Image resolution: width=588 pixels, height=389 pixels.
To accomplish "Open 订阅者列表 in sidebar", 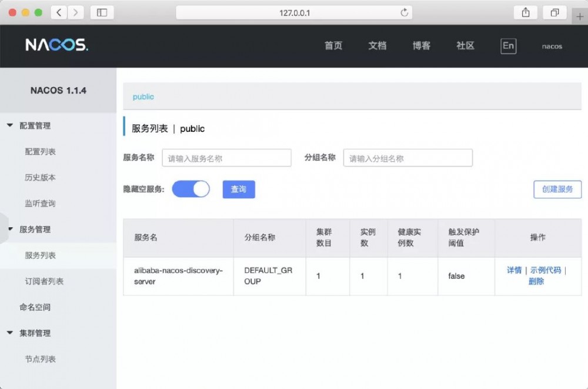I will 44,281.
